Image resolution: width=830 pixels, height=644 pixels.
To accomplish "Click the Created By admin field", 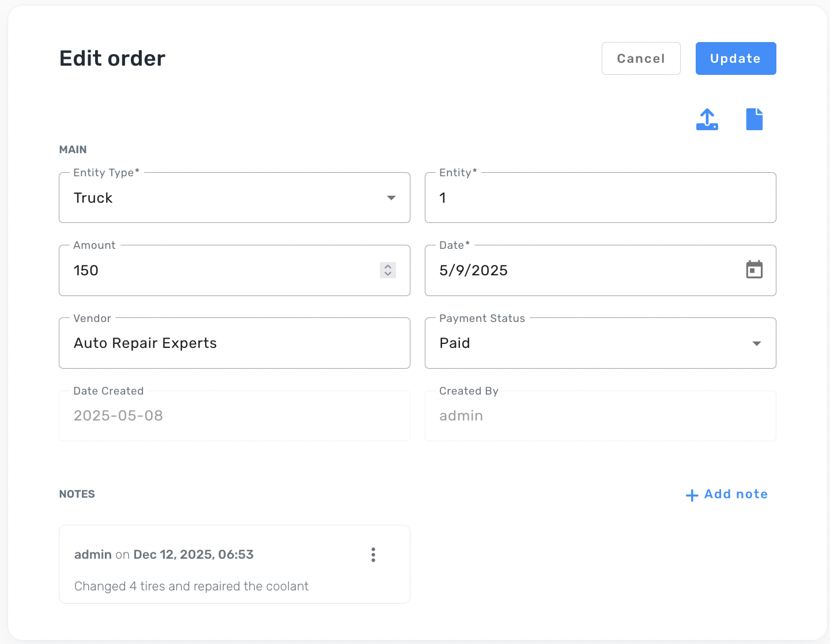I will point(599,416).
